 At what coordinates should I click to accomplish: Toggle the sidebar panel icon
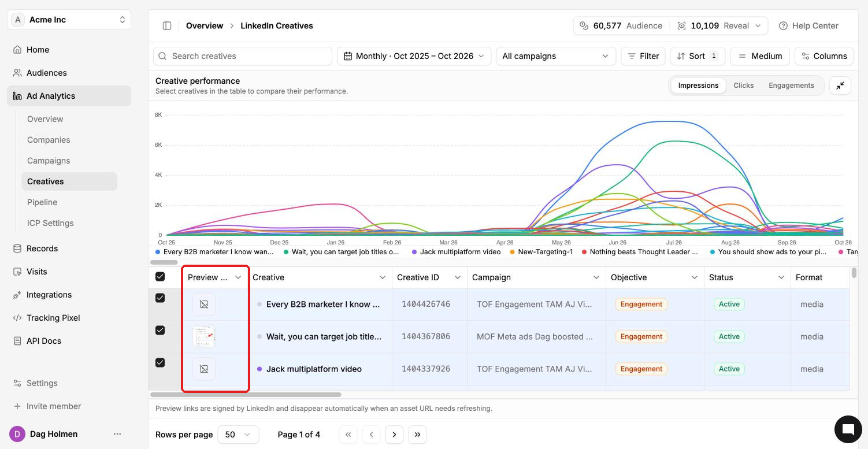tap(167, 25)
